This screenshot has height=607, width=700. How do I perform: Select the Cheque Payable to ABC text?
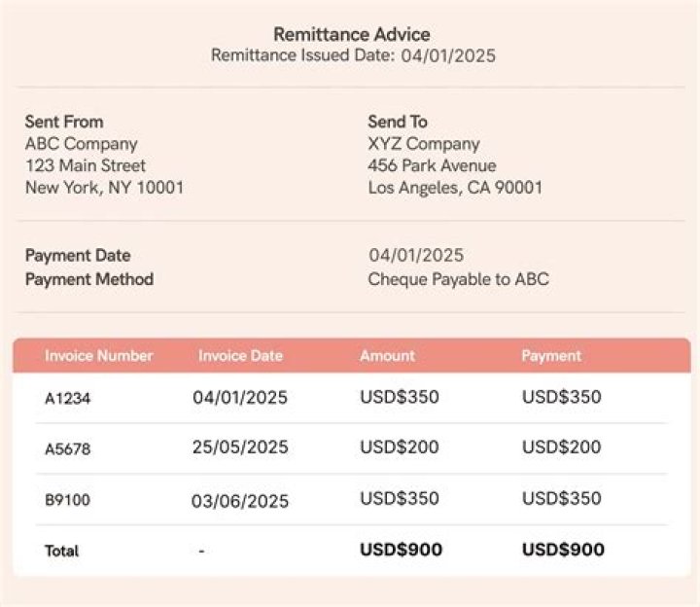pos(458,279)
